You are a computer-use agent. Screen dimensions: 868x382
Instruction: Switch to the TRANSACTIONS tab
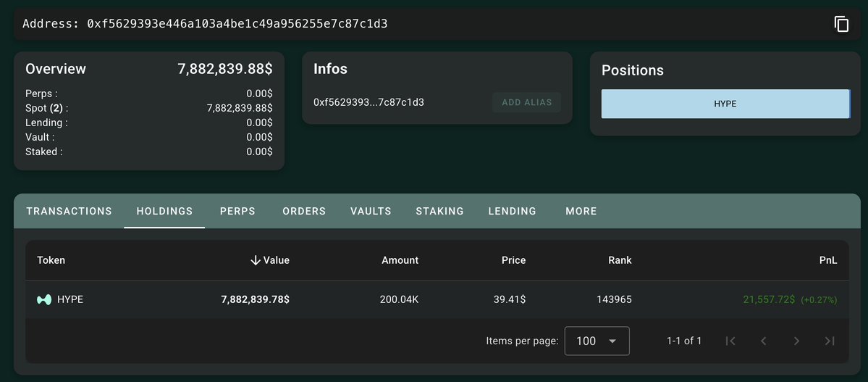click(69, 211)
